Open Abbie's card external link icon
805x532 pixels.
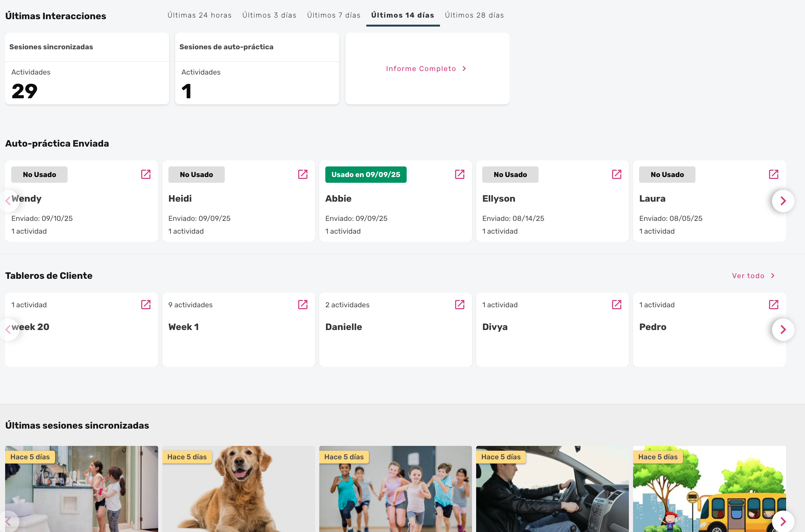459,174
